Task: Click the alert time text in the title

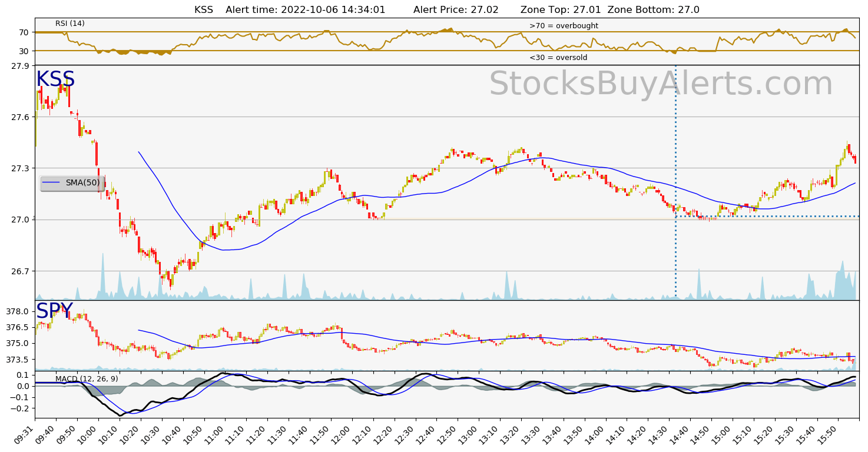Action: pyautogui.click(x=306, y=10)
